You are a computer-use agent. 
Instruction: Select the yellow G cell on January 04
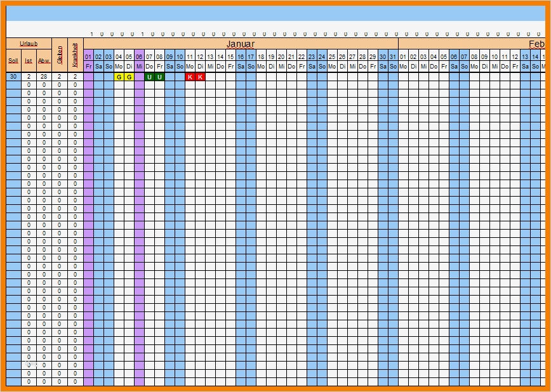[x=118, y=76]
